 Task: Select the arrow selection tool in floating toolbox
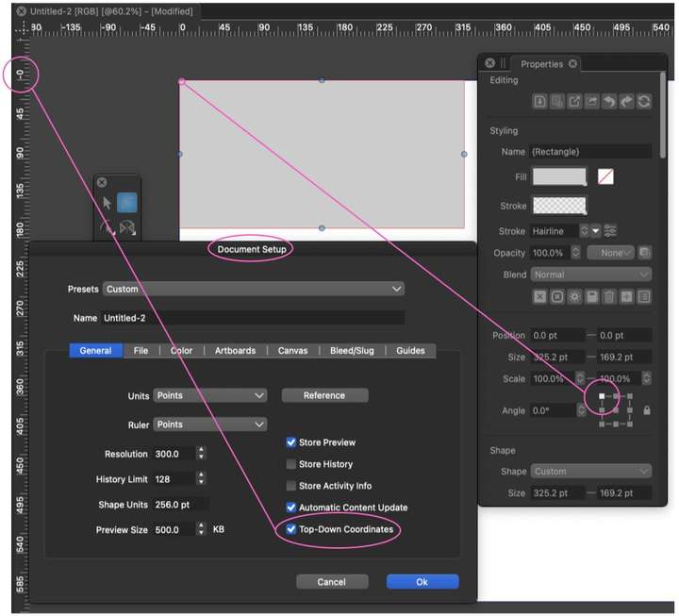pos(107,203)
